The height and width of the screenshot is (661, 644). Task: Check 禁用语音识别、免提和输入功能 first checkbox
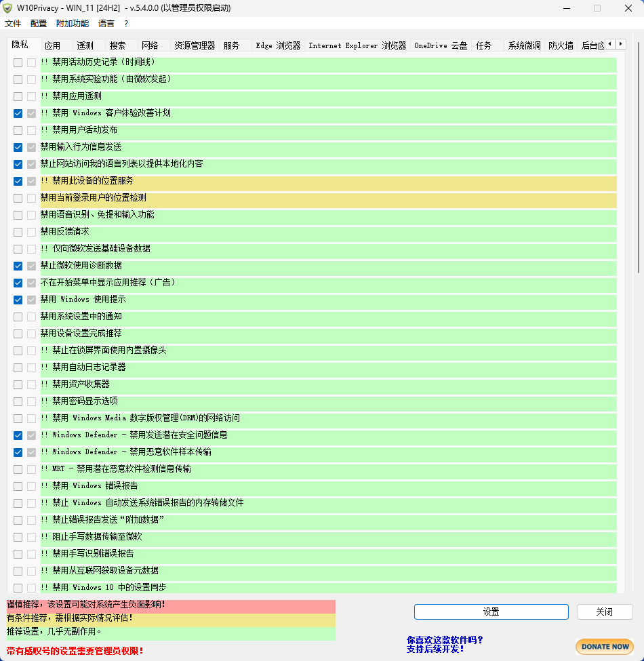[x=18, y=215]
